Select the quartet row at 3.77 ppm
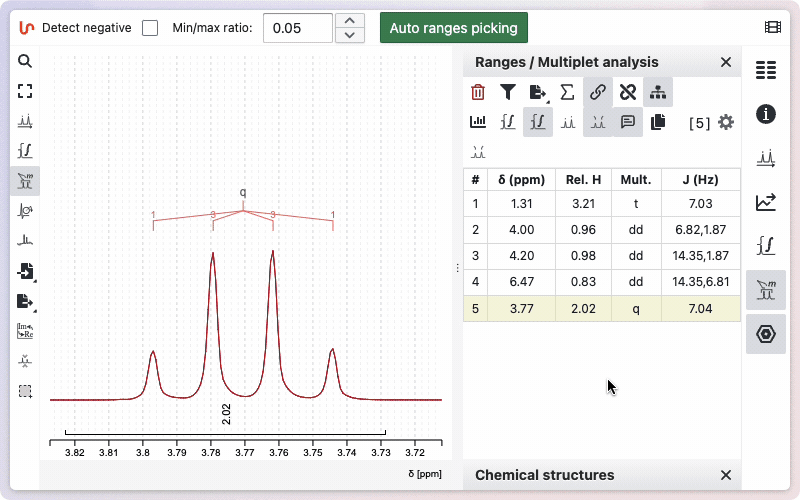This screenshot has height=500, width=800. point(601,309)
